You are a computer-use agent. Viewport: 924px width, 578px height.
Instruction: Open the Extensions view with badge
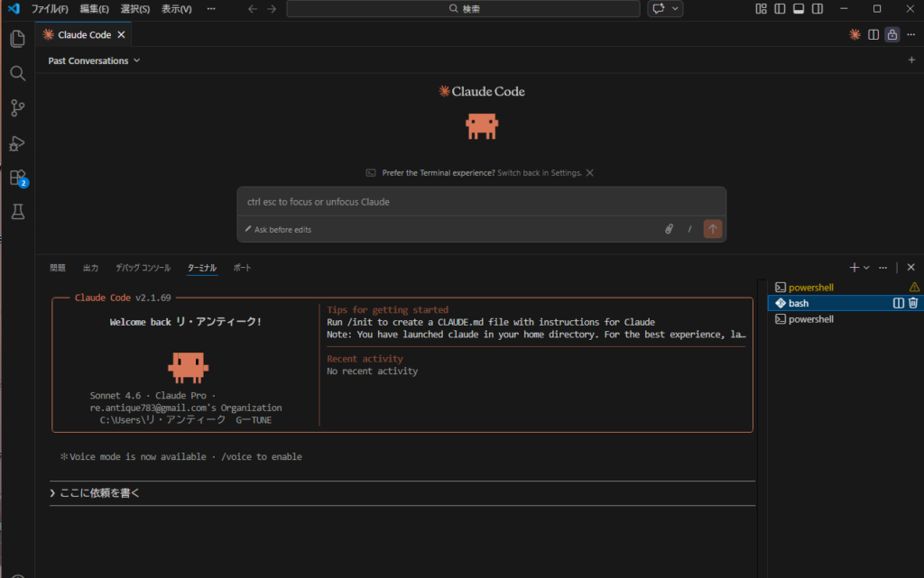(x=16, y=178)
